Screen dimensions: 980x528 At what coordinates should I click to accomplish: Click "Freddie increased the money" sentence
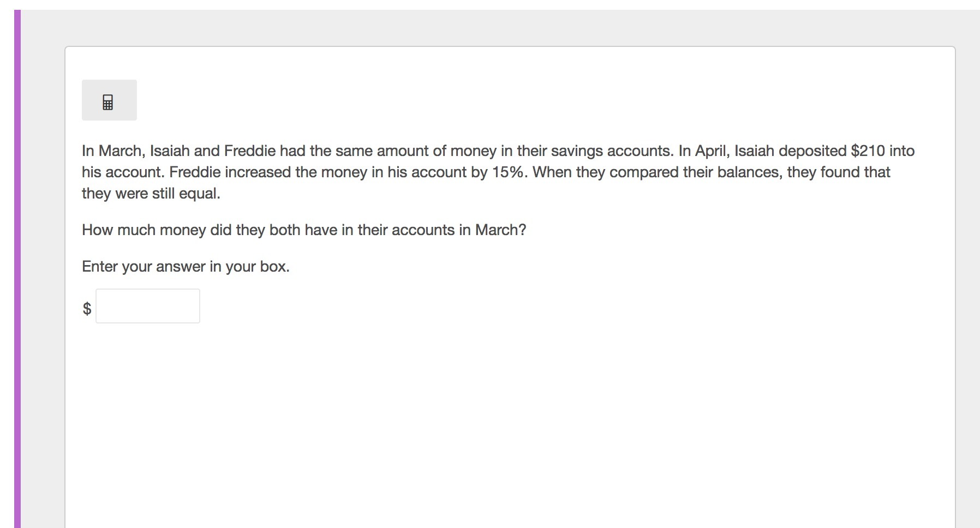click(x=268, y=172)
